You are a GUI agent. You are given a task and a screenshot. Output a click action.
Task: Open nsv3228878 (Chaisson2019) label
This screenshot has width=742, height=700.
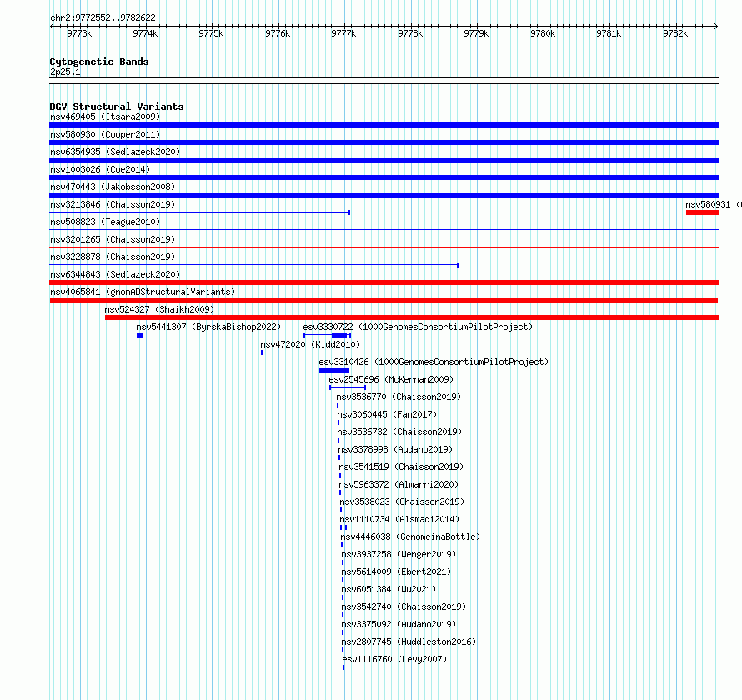tap(113, 257)
